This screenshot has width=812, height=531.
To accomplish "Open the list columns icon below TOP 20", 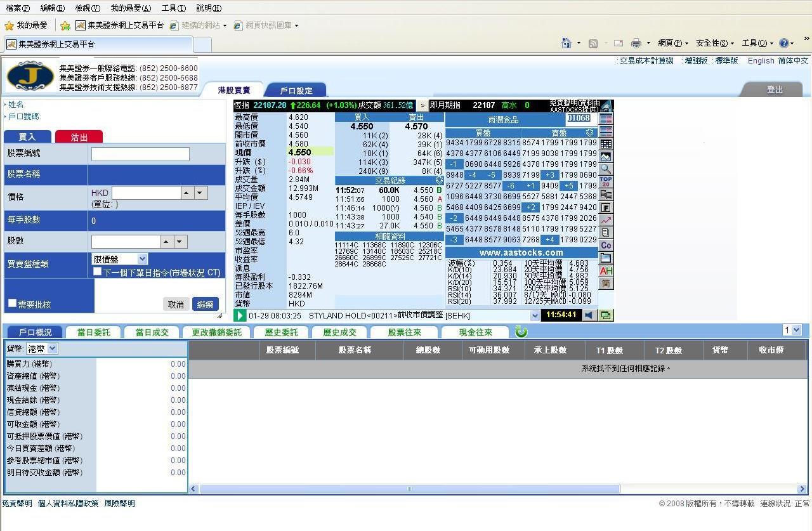I will pos(606,195).
